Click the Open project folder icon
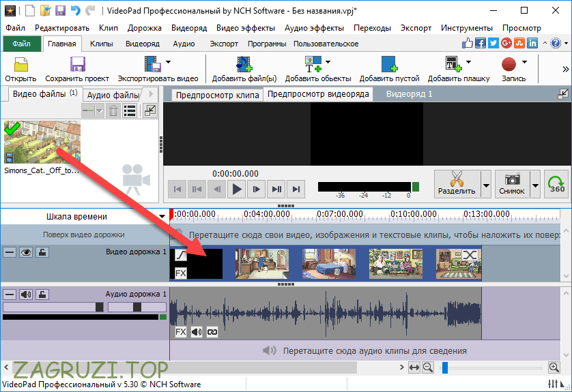The height and width of the screenshot is (392, 572). click(x=20, y=64)
